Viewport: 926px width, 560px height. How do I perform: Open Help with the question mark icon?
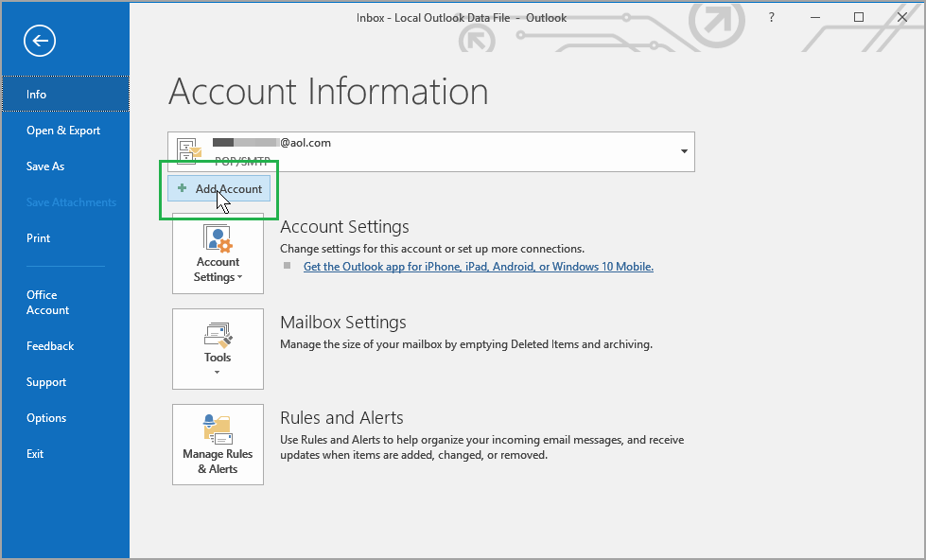[771, 17]
